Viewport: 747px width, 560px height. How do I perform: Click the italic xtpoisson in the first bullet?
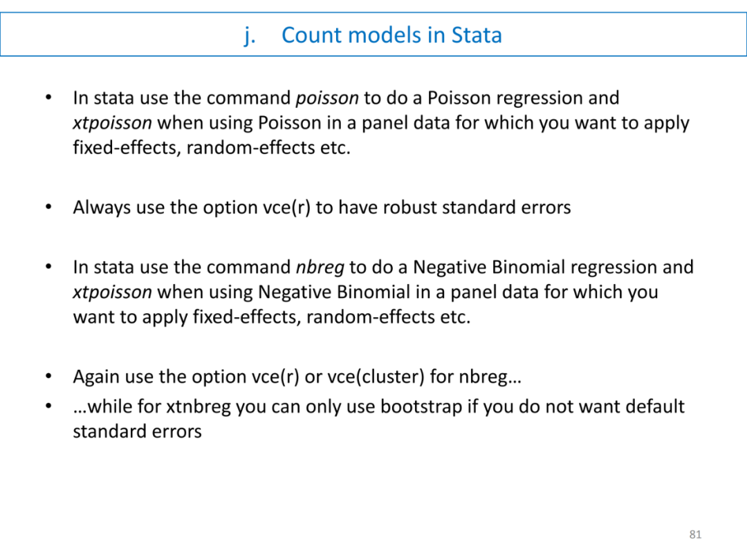pyautogui.click(x=113, y=123)
